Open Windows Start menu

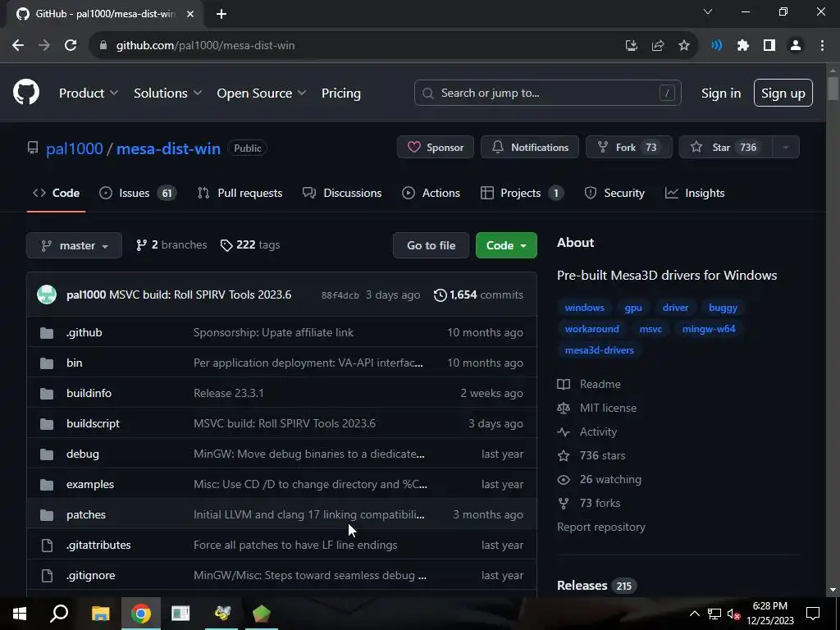click(x=20, y=614)
